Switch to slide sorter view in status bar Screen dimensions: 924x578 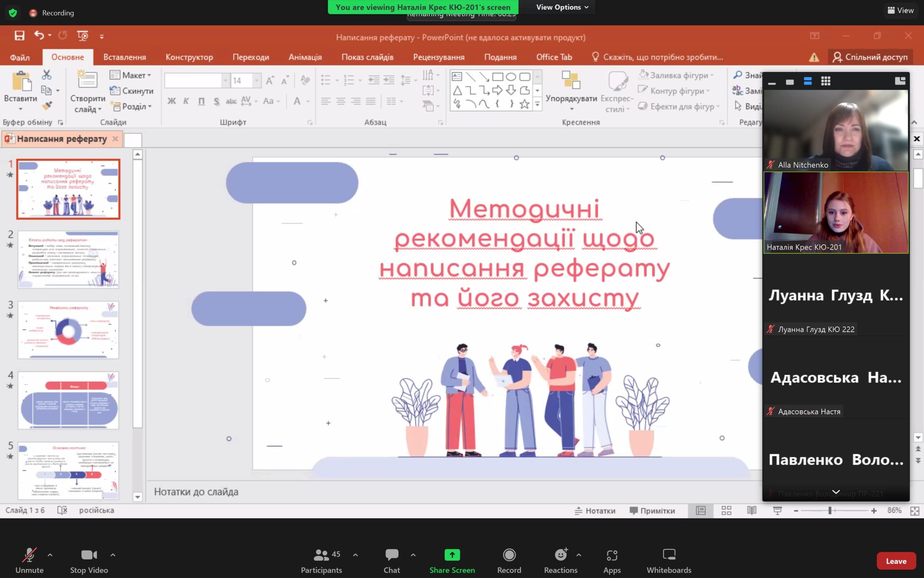pos(726,510)
